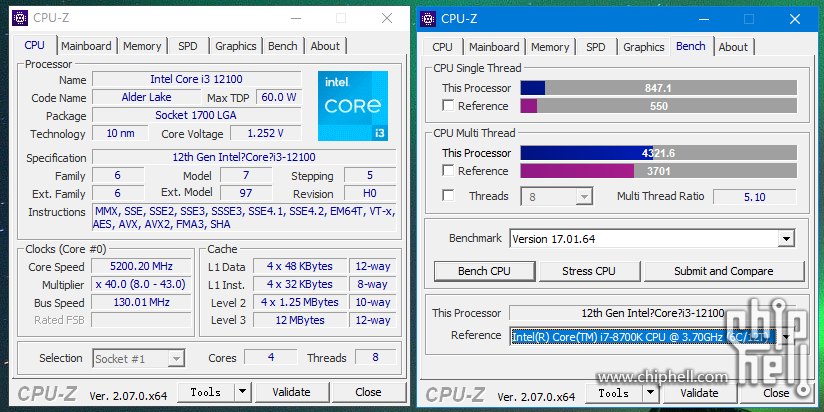The image size is (824, 412).
Task: Click the Technology 10 nm value
Action: 121,133
